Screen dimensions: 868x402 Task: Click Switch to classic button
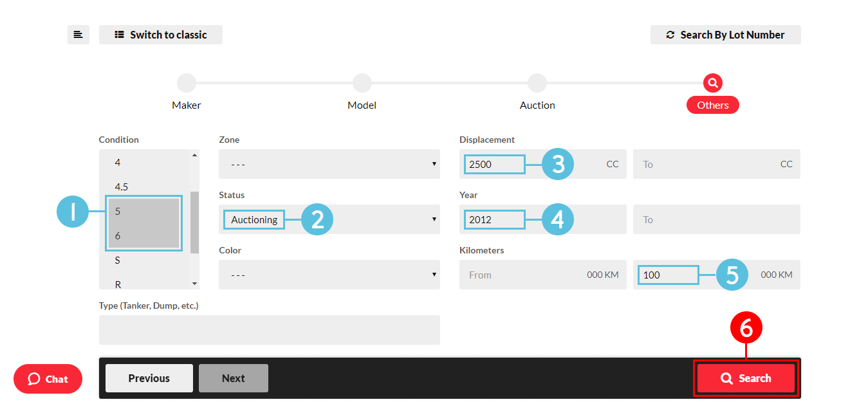click(161, 35)
